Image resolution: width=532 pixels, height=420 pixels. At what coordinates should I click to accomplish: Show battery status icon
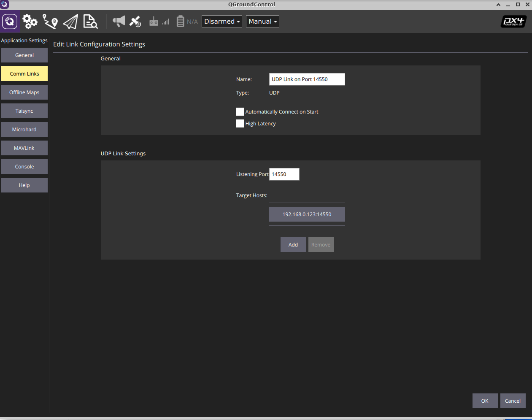(x=180, y=21)
